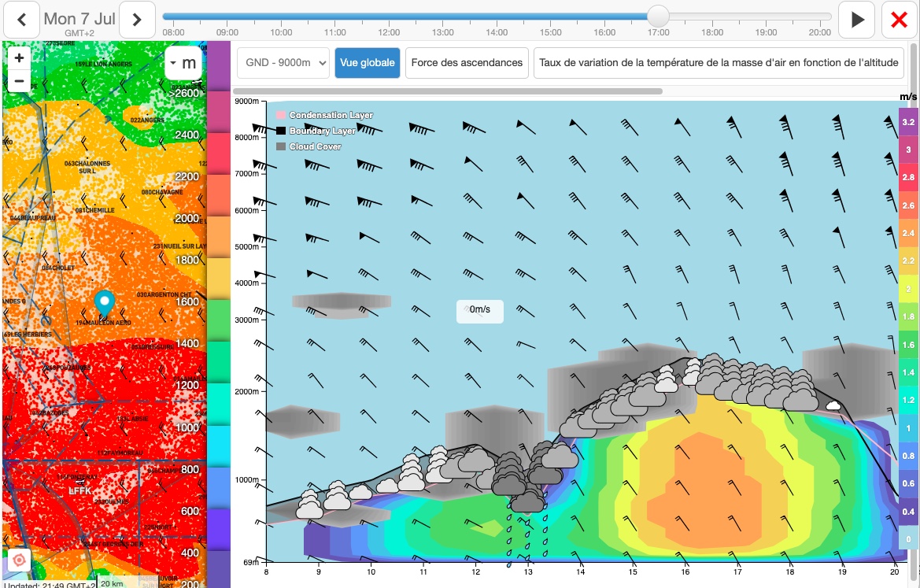Image resolution: width=920 pixels, height=588 pixels.
Task: Switch to Force des ascendances tab
Action: (x=467, y=63)
